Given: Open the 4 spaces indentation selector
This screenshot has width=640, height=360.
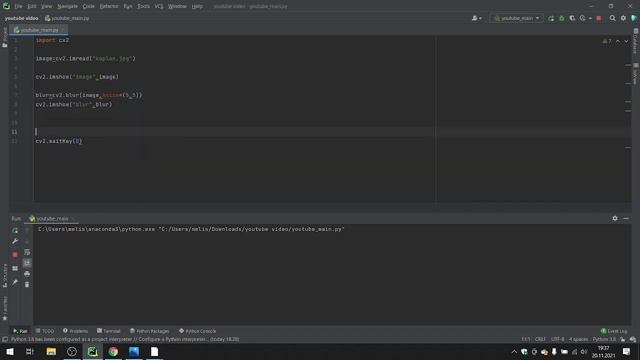Looking at the screenshot, I should (578, 340).
